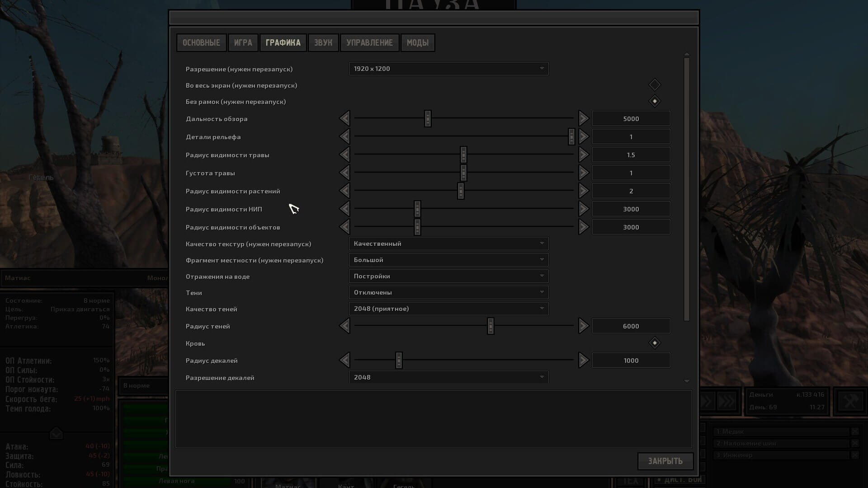The height and width of the screenshot is (488, 868).
Task: Switch to the Моды tab
Action: click(417, 43)
